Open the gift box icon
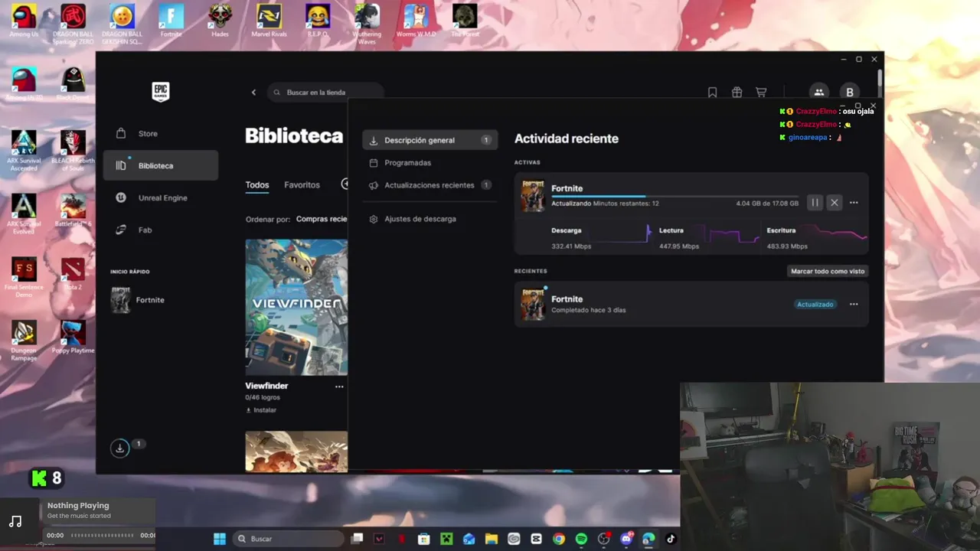Image resolution: width=980 pixels, height=551 pixels. coord(737,93)
